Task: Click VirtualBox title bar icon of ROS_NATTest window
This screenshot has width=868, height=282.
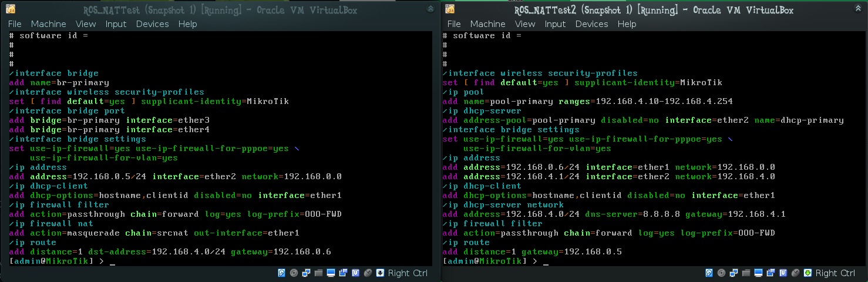Action: [x=11, y=9]
